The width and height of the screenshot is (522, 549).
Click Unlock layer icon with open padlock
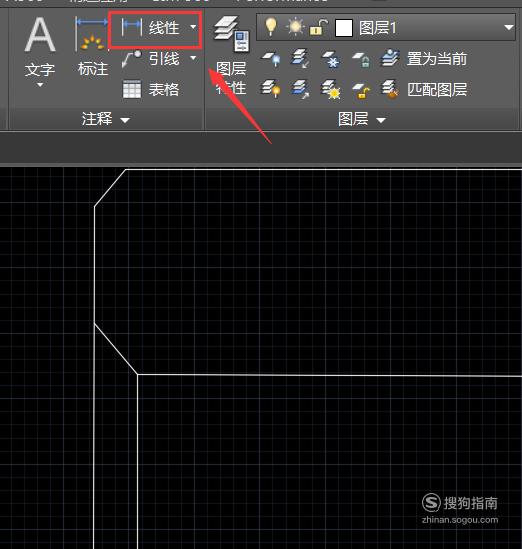pyautogui.click(x=361, y=91)
